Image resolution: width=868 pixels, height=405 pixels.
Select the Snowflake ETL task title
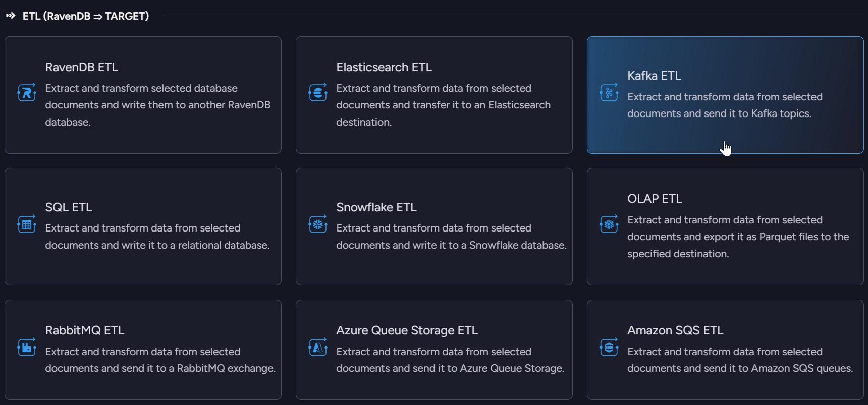coord(376,207)
